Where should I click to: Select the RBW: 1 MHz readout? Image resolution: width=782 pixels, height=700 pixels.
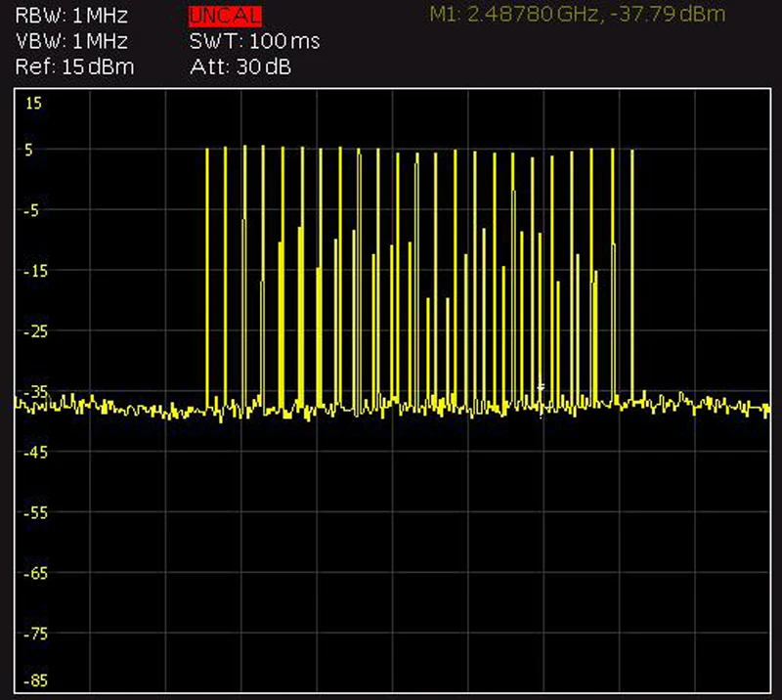[71, 16]
